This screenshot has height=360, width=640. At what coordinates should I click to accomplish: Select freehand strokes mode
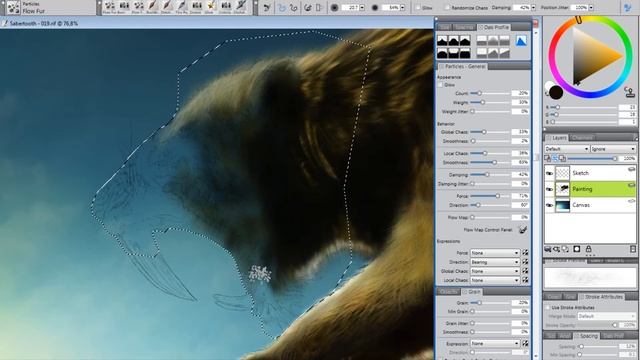point(282,8)
